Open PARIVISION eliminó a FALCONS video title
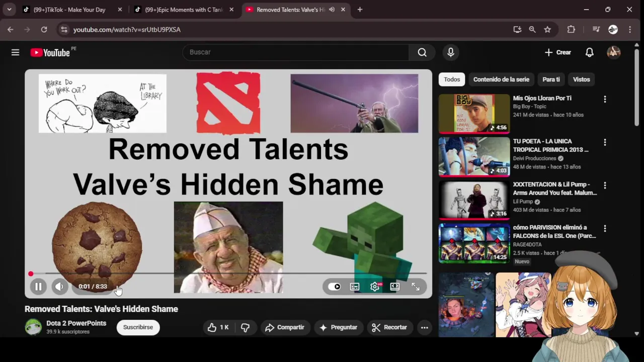644x362 pixels. click(554, 231)
